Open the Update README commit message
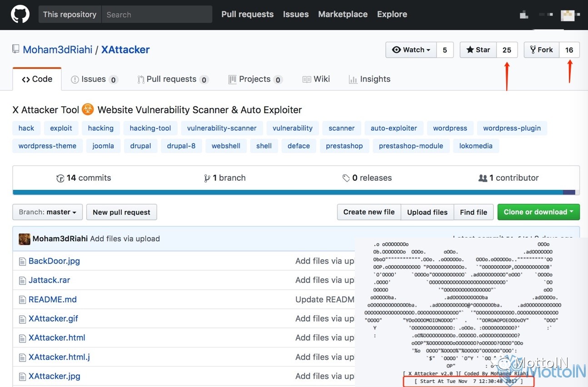Image resolution: width=588 pixels, height=387 pixels. [x=325, y=300]
